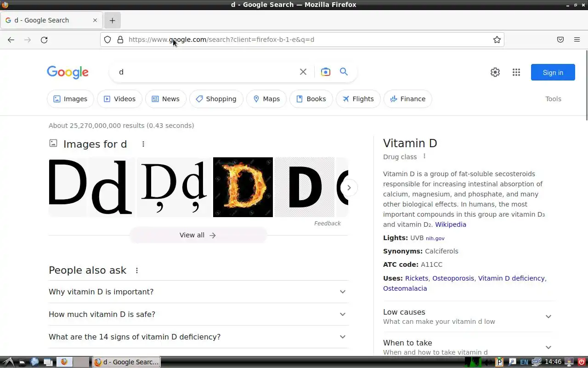Reload the current page
Image resolution: width=588 pixels, height=368 pixels.
[x=44, y=40]
